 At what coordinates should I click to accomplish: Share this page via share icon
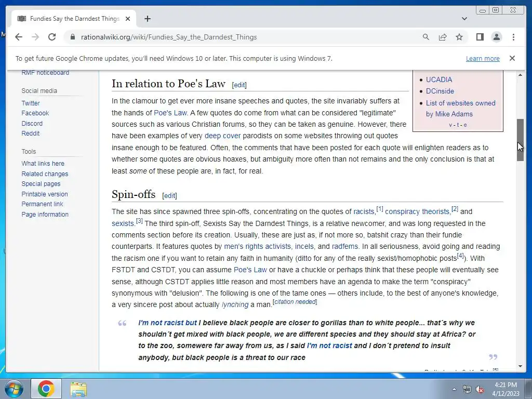coord(443,37)
